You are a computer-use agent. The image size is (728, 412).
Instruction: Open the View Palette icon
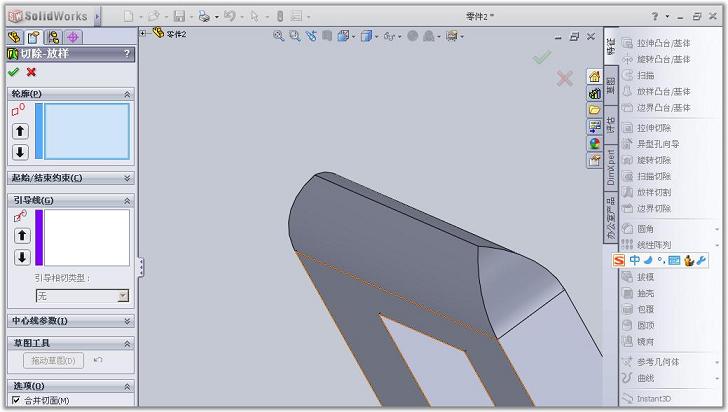click(594, 126)
